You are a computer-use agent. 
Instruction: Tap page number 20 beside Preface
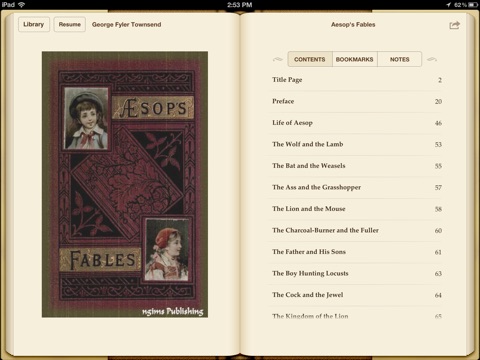[438, 102]
